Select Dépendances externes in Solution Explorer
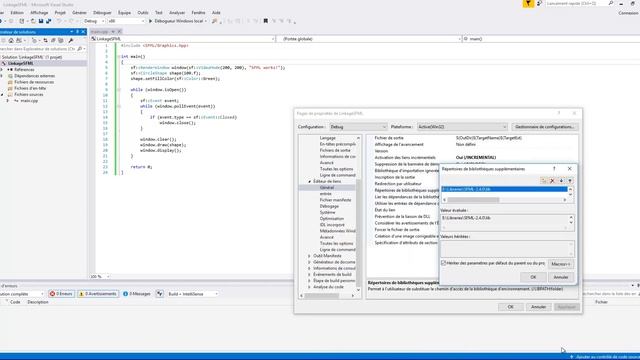Image resolution: width=640 pixels, height=360 pixels. pos(34,76)
